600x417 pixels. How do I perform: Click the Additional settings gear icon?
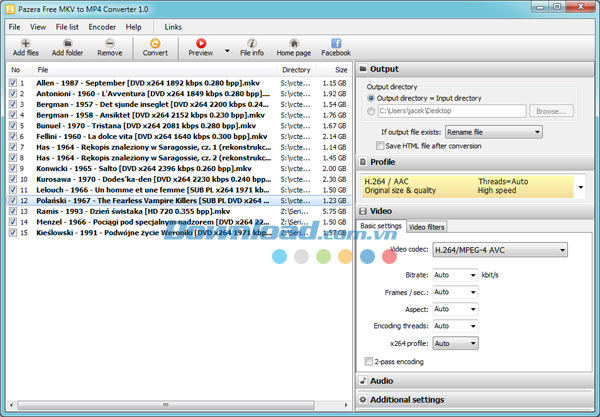pos(363,399)
